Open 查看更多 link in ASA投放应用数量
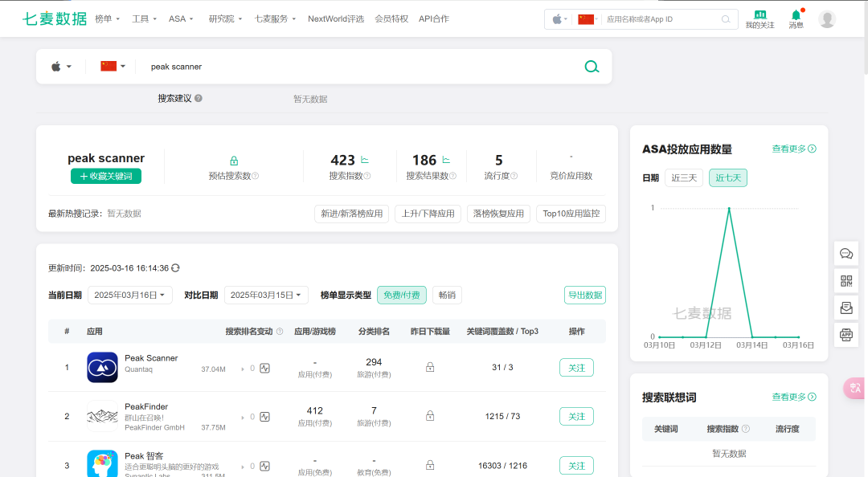The height and width of the screenshot is (477, 868). click(794, 149)
